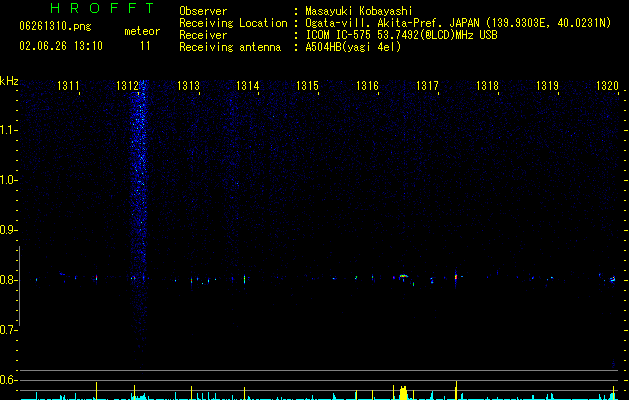Click the 0.9 kHz frequency label
This screenshot has width=629, height=400.
click(8, 230)
